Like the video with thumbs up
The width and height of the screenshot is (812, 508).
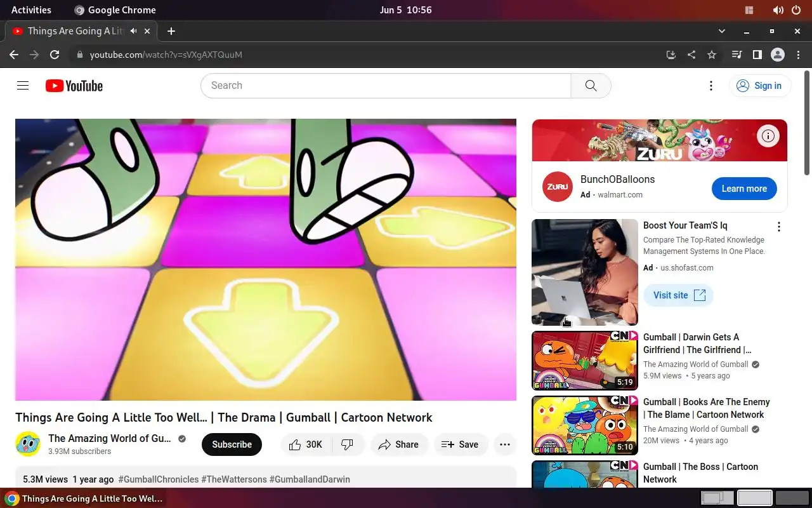[306, 444]
